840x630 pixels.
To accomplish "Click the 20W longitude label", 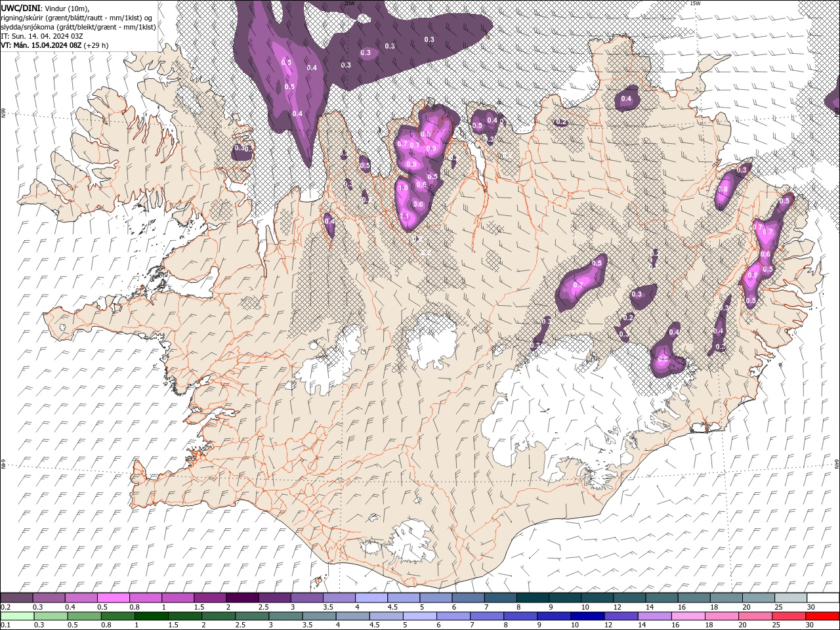I will [x=349, y=3].
